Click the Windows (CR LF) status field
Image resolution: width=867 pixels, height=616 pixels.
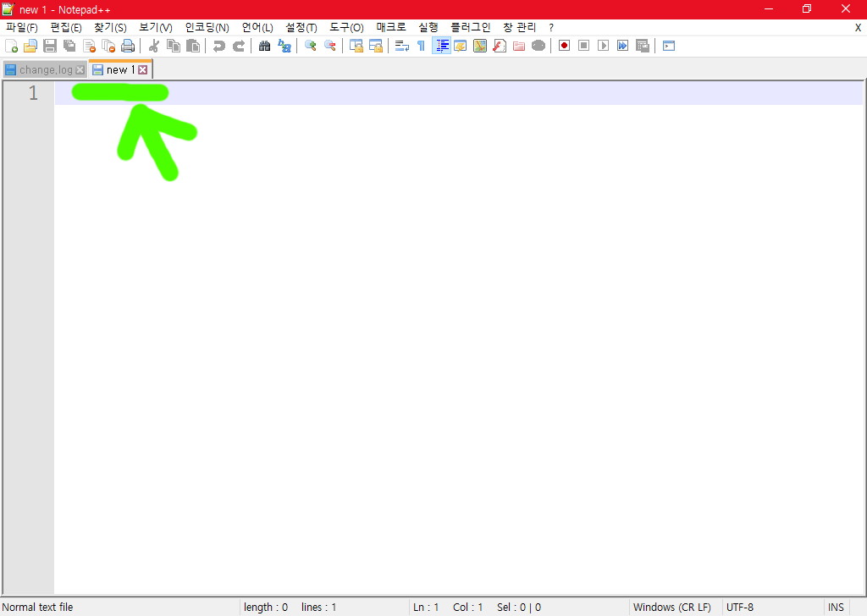click(x=671, y=608)
